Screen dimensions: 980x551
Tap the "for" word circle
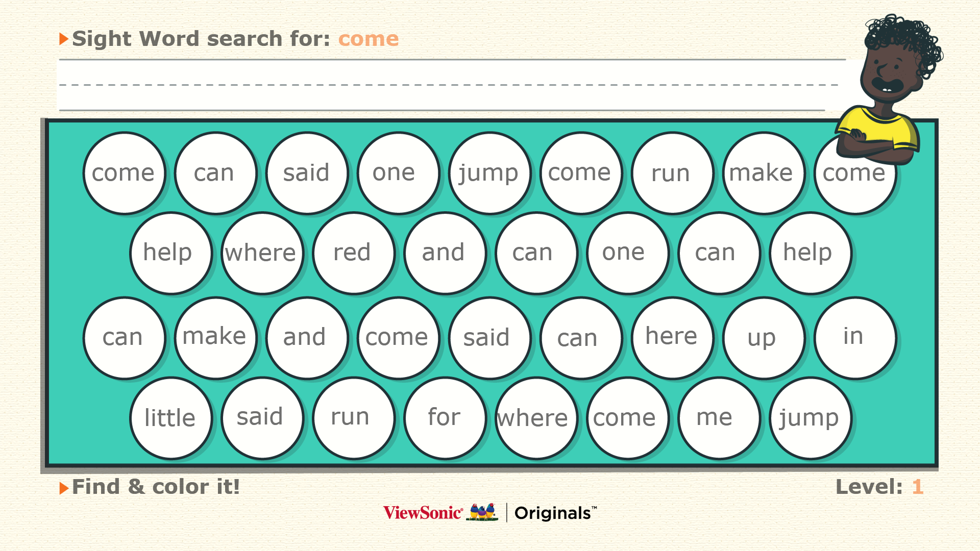pyautogui.click(x=445, y=418)
